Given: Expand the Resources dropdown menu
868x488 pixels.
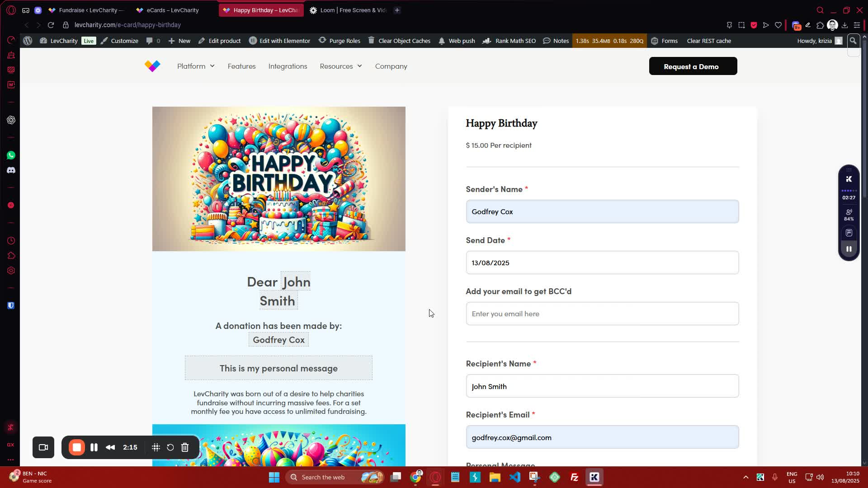Looking at the screenshot, I should click(341, 66).
